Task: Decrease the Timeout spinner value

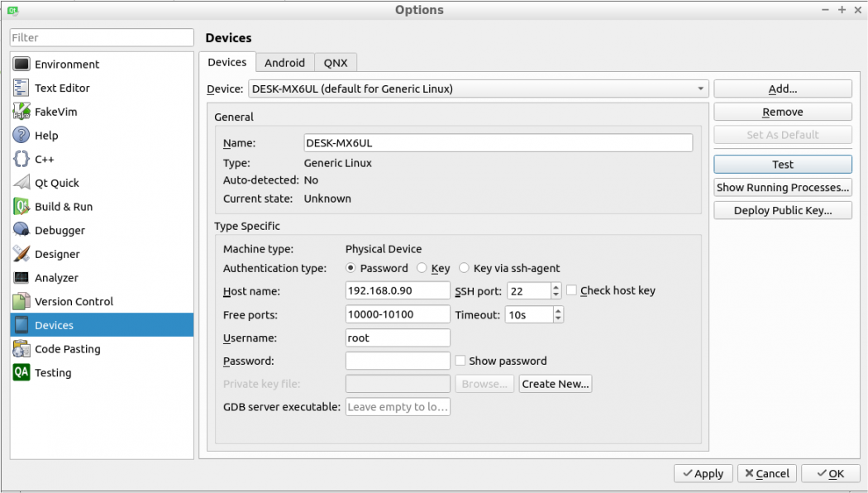Action: tap(557, 318)
